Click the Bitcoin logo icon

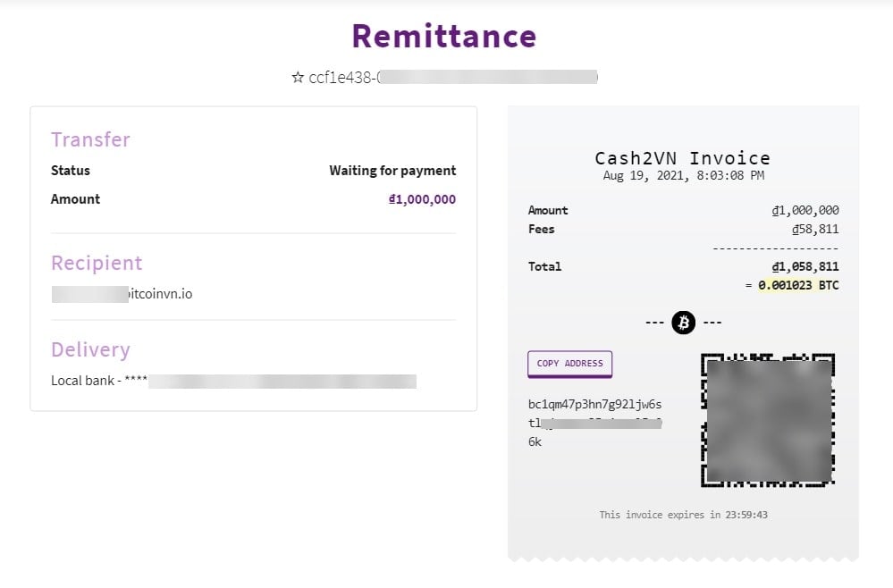(x=684, y=323)
